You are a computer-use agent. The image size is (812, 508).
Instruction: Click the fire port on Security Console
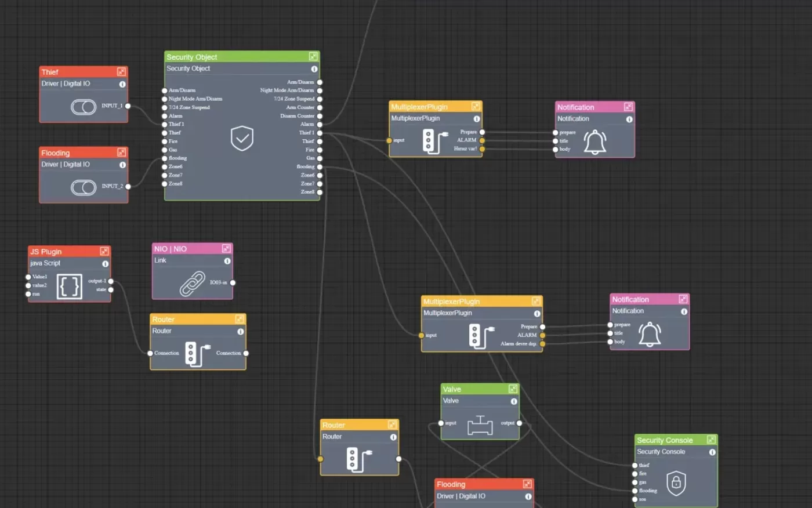click(x=635, y=474)
